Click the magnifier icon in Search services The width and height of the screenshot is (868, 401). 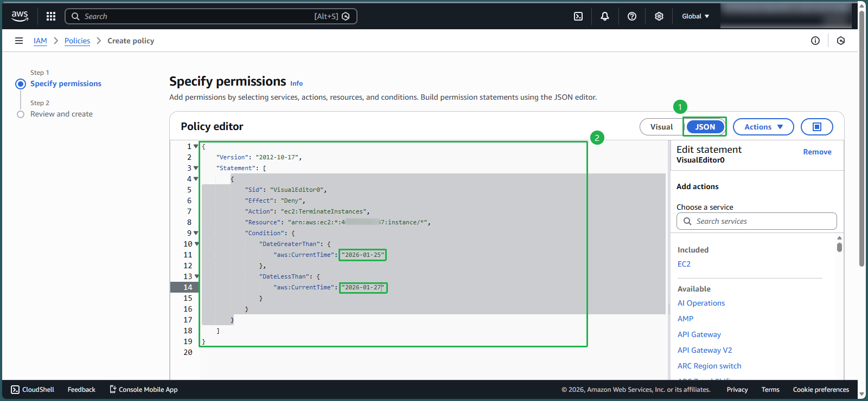[x=687, y=221]
